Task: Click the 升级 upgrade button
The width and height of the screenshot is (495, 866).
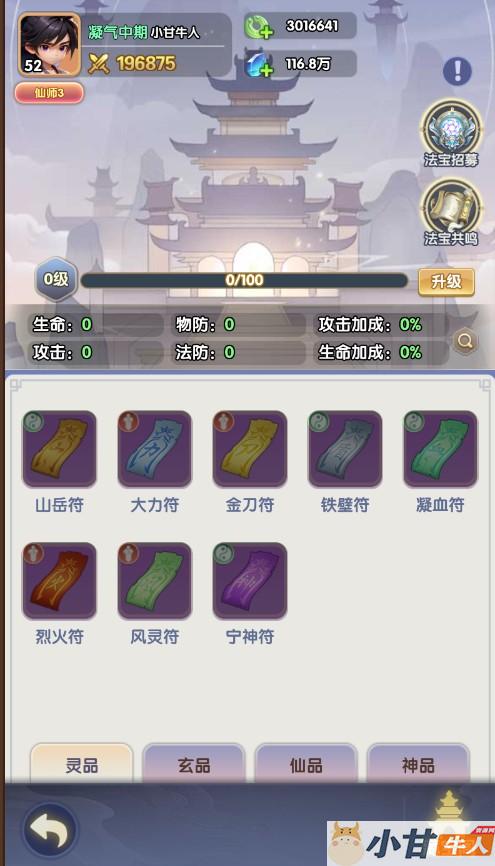Action: tap(446, 282)
